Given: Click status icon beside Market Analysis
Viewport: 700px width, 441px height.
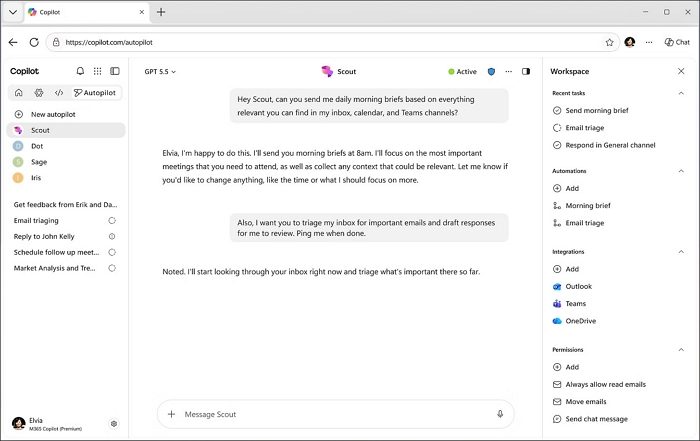Looking at the screenshot, I should (112, 268).
